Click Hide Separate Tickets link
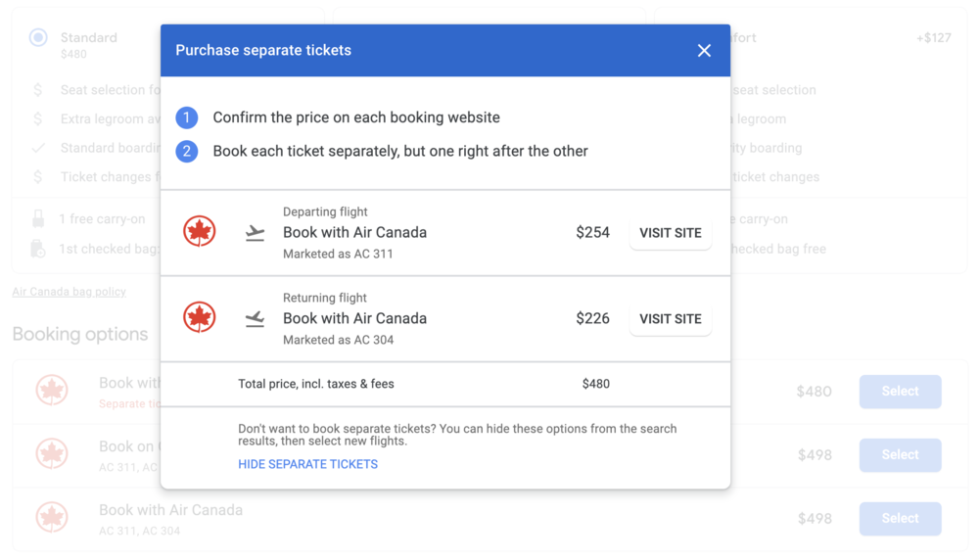This screenshot has height=560, width=979. pos(307,464)
